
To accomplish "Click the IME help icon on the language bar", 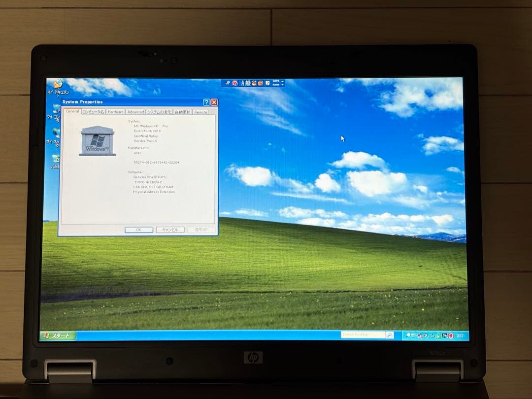I will pos(267,83).
